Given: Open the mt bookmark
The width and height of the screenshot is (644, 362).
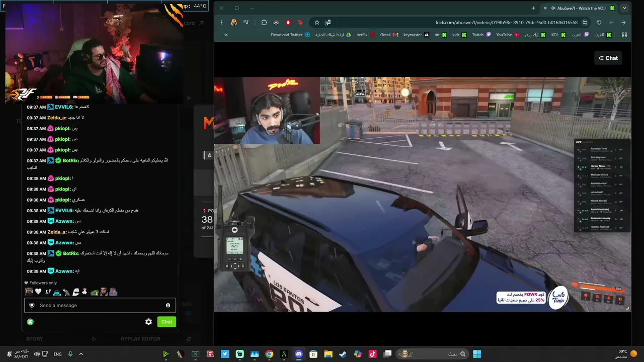Looking at the screenshot, I should [441, 35].
